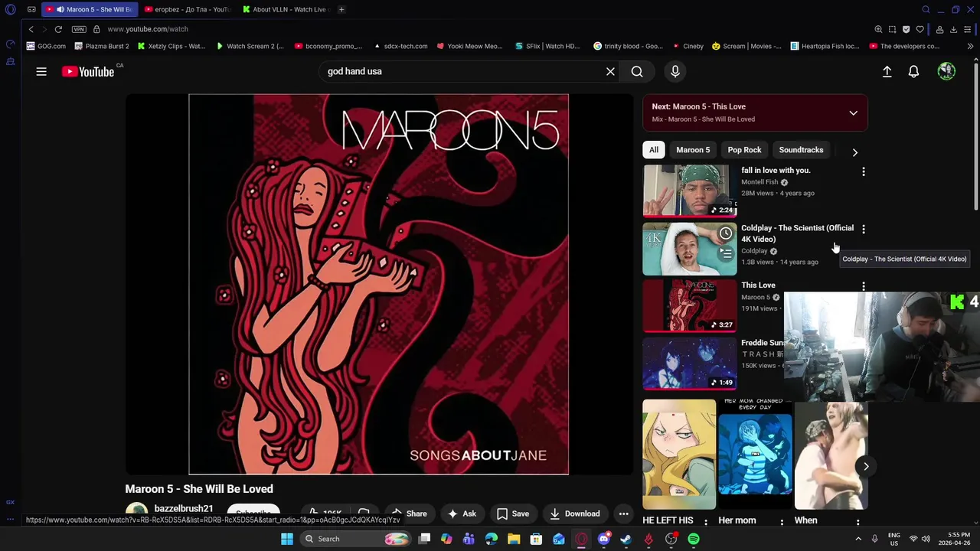The width and height of the screenshot is (980, 551).
Task: Open the find-in-page zoom magnifier icon
Action: click(x=878, y=29)
